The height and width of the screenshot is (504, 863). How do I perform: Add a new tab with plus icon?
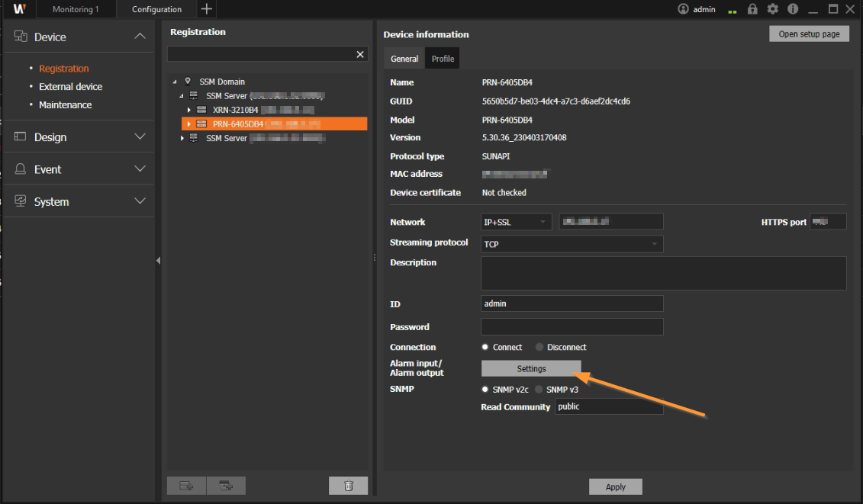pyautogui.click(x=206, y=9)
